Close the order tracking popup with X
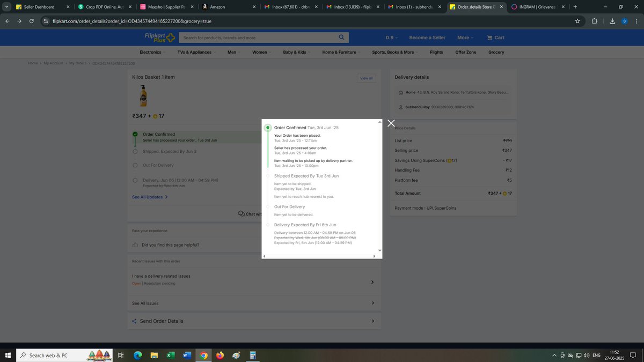 391,123
